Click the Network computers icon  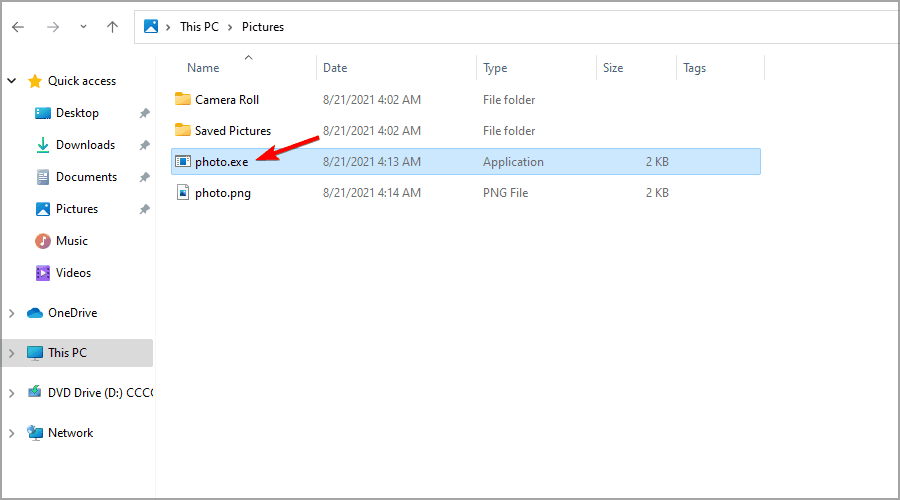35,433
